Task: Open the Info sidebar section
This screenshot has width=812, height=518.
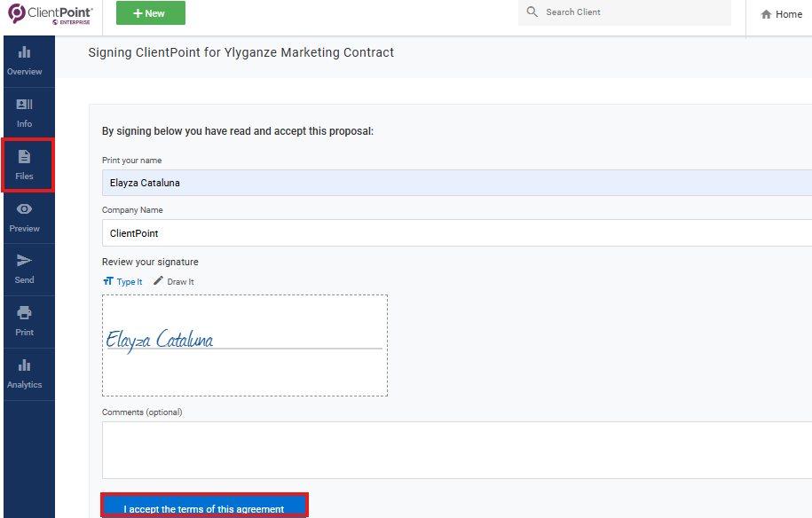Action: click(25, 113)
